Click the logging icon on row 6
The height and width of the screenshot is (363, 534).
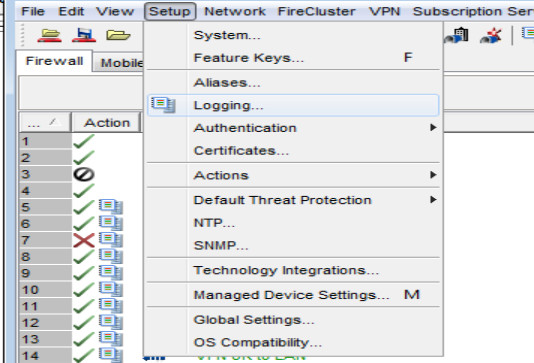[x=111, y=223]
